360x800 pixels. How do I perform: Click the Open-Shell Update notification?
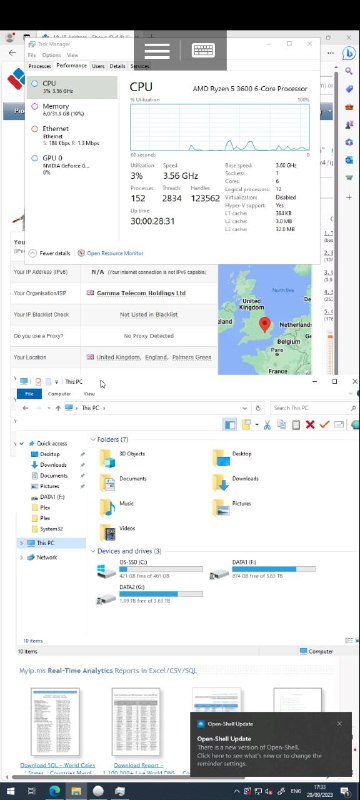(271, 744)
